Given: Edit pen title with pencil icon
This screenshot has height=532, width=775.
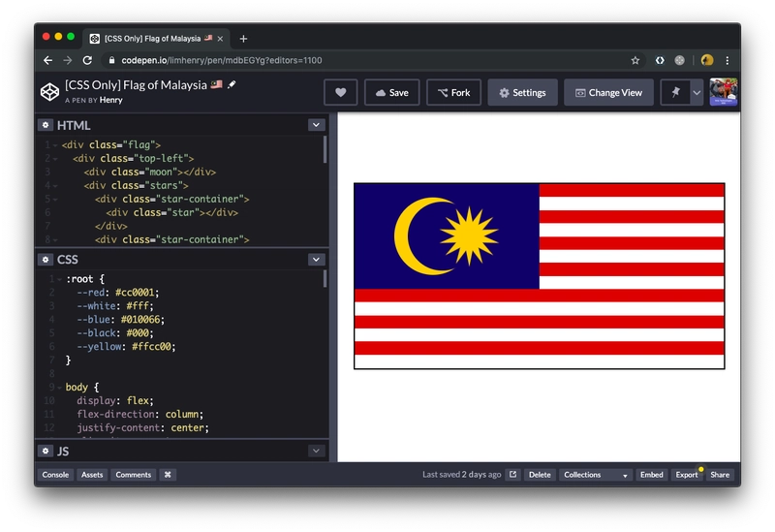Looking at the screenshot, I should point(232,84).
